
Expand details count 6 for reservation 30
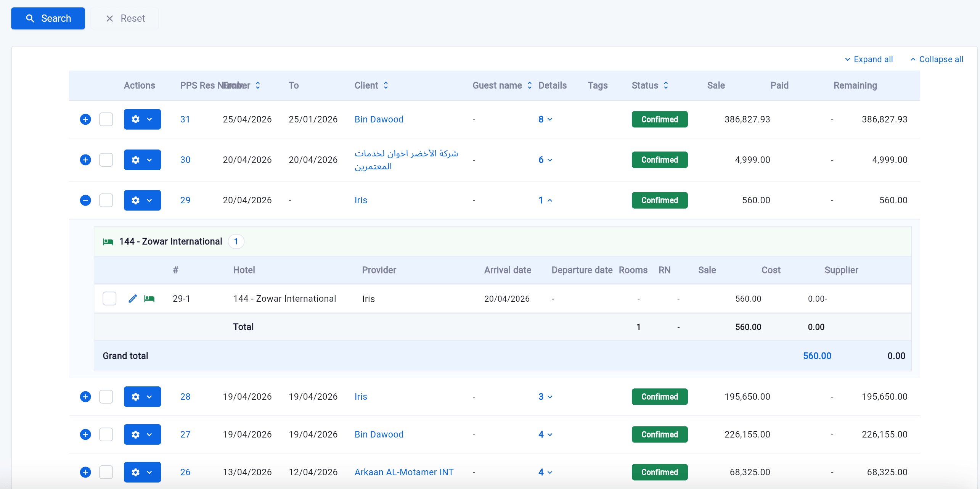coord(545,160)
